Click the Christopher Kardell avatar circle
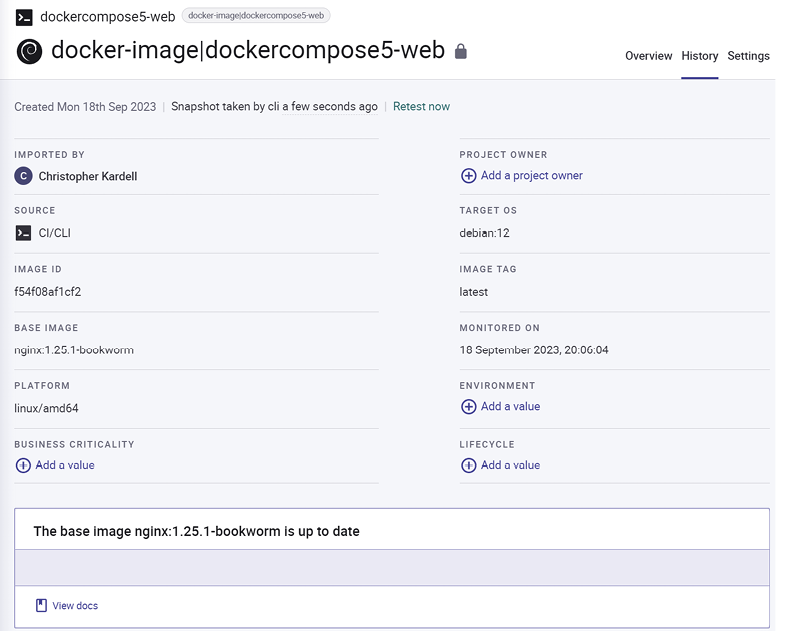 coord(24,176)
